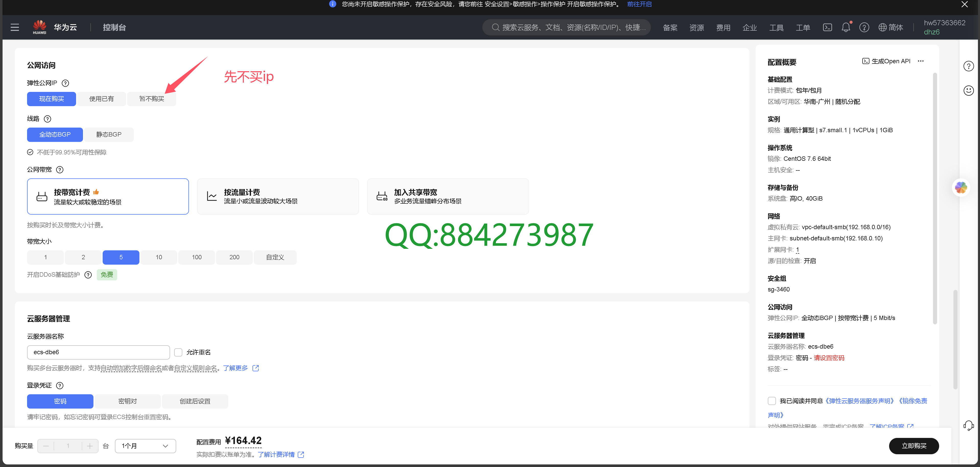
Task: Click the 生成Open API button
Action: tap(886, 61)
